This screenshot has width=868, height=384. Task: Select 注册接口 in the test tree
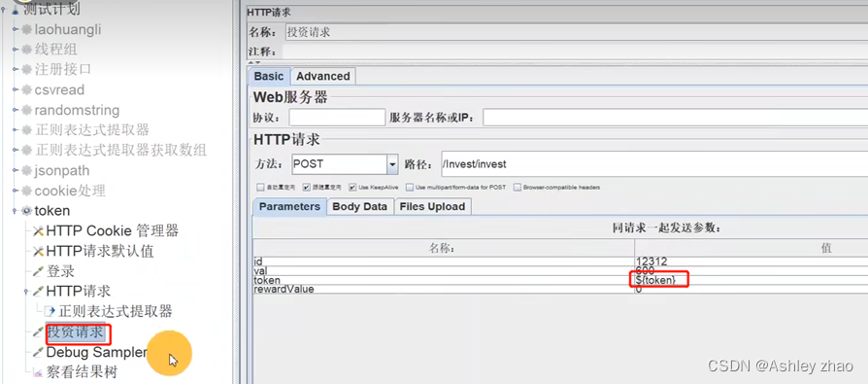[63, 69]
